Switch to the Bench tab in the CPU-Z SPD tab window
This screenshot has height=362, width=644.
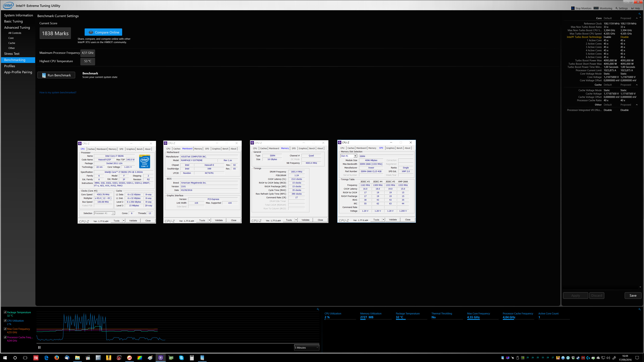pos(399,148)
